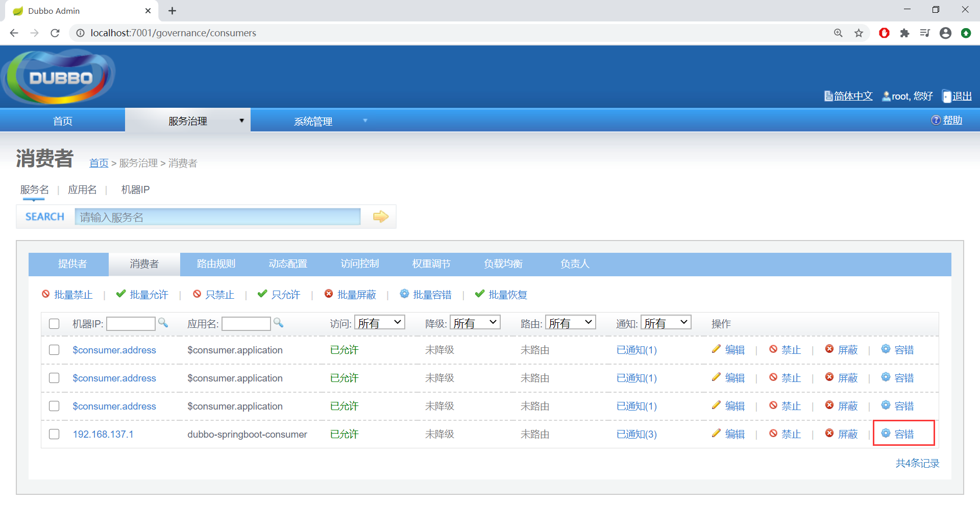Viewport: 980px width, 526px height.
Task: Select the 消费者 tab
Action: tap(144, 264)
